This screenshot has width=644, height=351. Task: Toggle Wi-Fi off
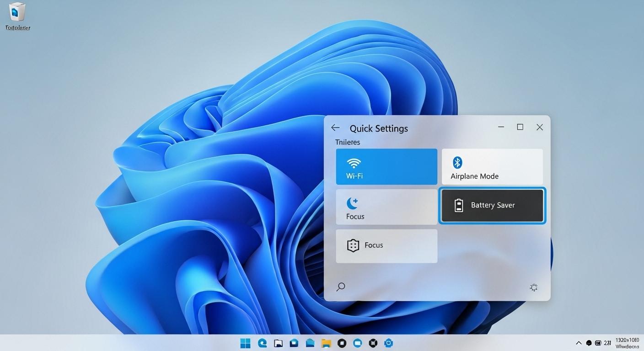(x=386, y=167)
